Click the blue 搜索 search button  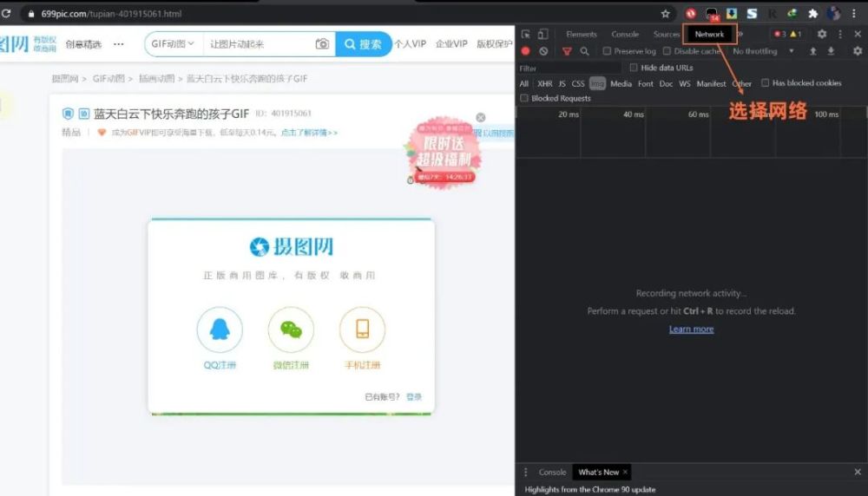[x=363, y=44]
